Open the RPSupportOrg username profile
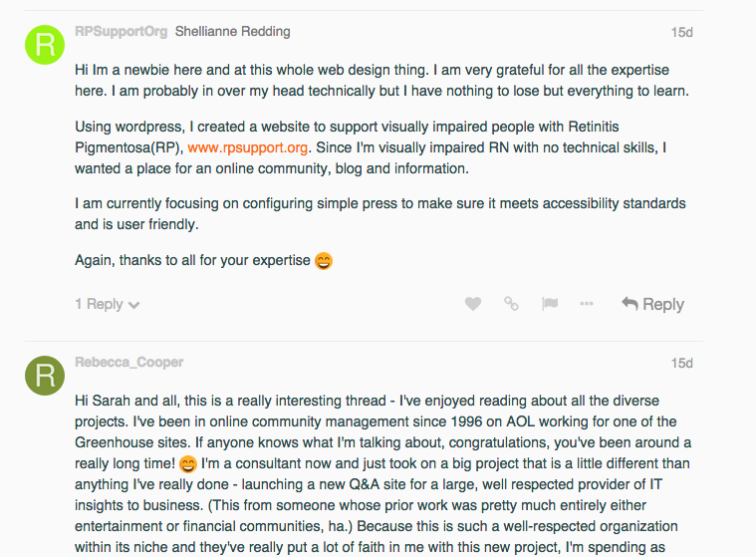This screenshot has width=756, height=557. (121, 31)
